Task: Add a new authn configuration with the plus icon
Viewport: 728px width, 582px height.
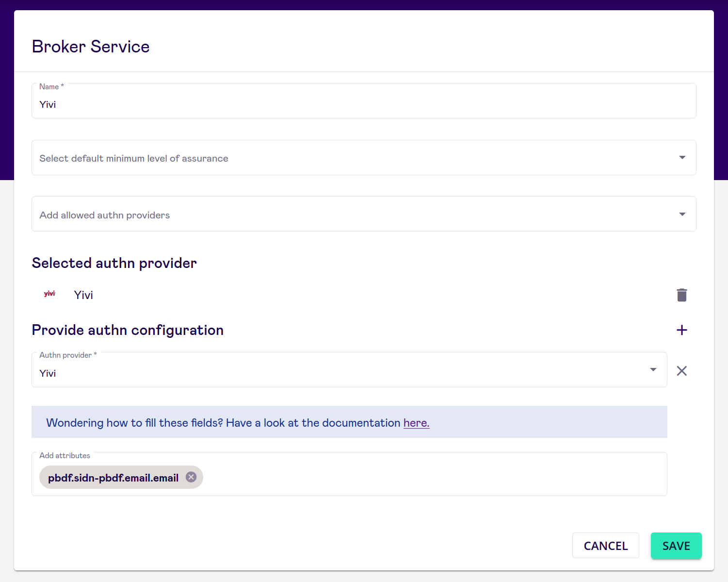Action: coord(681,330)
